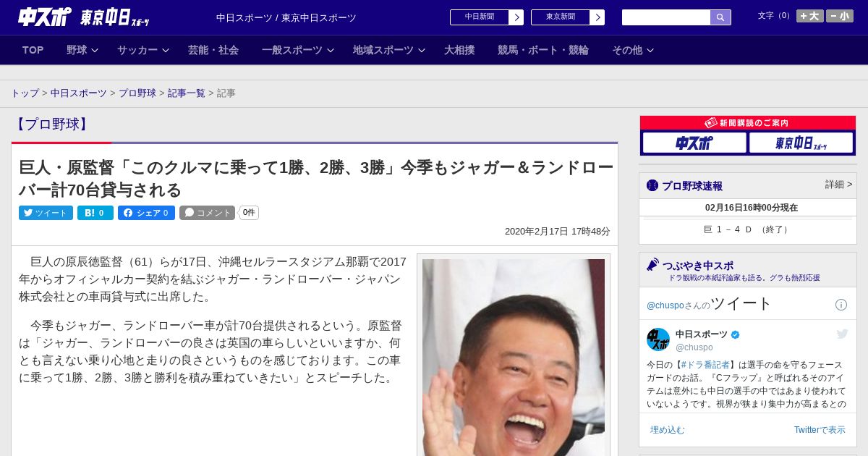Screen dimensions: 868x456
Task: Click the 新聞購読のご案内 banner heading
Action: [748, 123]
